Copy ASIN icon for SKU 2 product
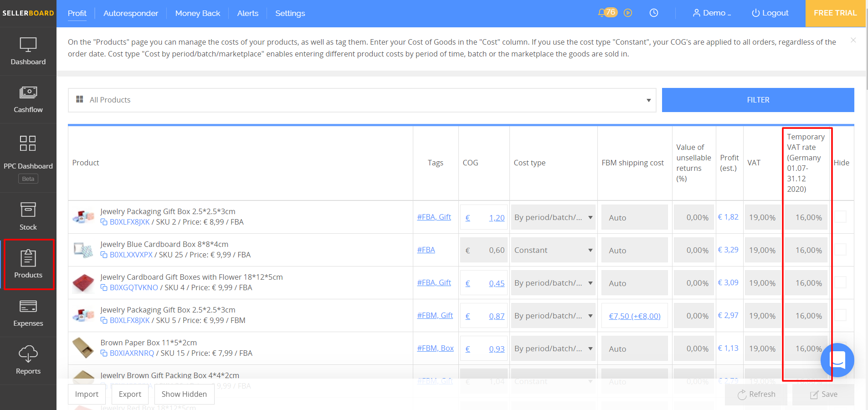The image size is (868, 410). pos(104,222)
